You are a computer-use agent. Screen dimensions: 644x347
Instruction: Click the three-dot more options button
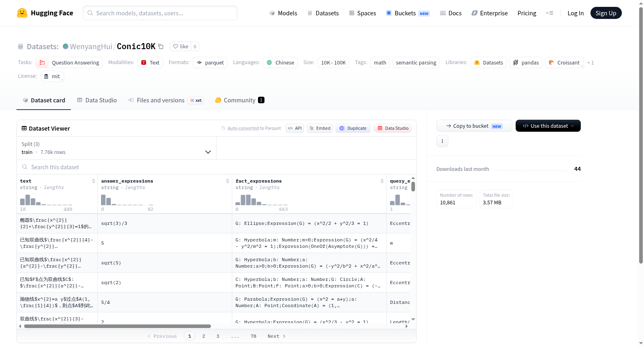pyautogui.click(x=442, y=141)
